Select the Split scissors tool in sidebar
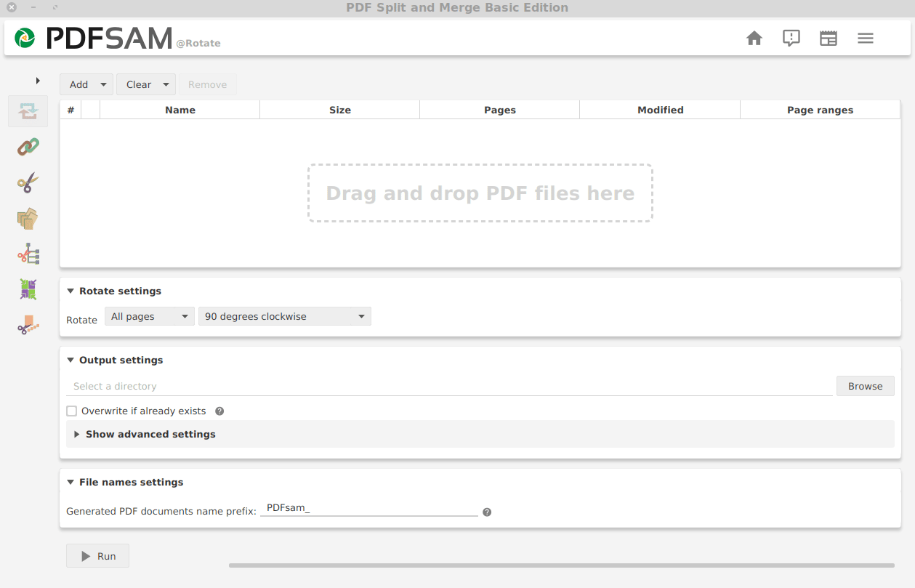The height and width of the screenshot is (588, 915). pos(28,182)
